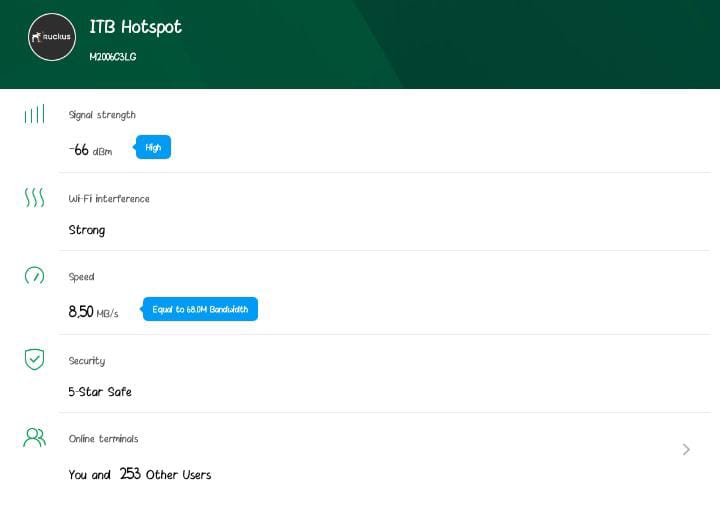Select the speedometer icon beside Speed

tap(34, 275)
